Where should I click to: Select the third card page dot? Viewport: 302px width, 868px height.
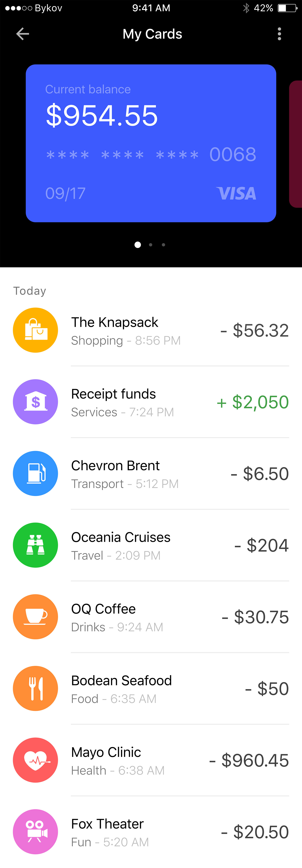tap(163, 245)
